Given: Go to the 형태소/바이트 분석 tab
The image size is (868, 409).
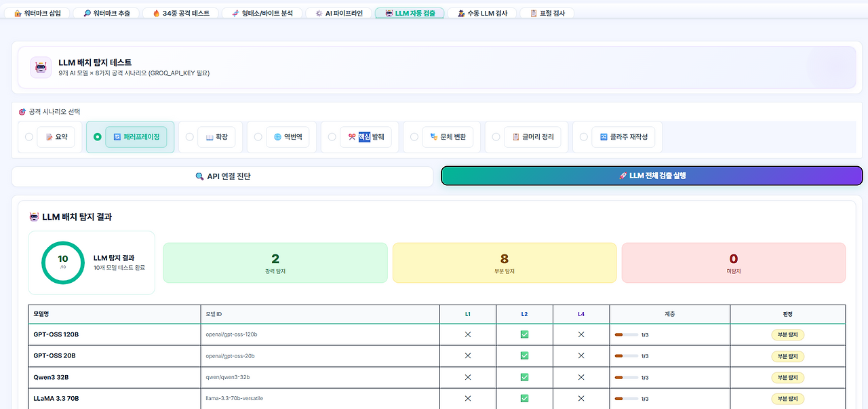Looking at the screenshot, I should [x=262, y=13].
